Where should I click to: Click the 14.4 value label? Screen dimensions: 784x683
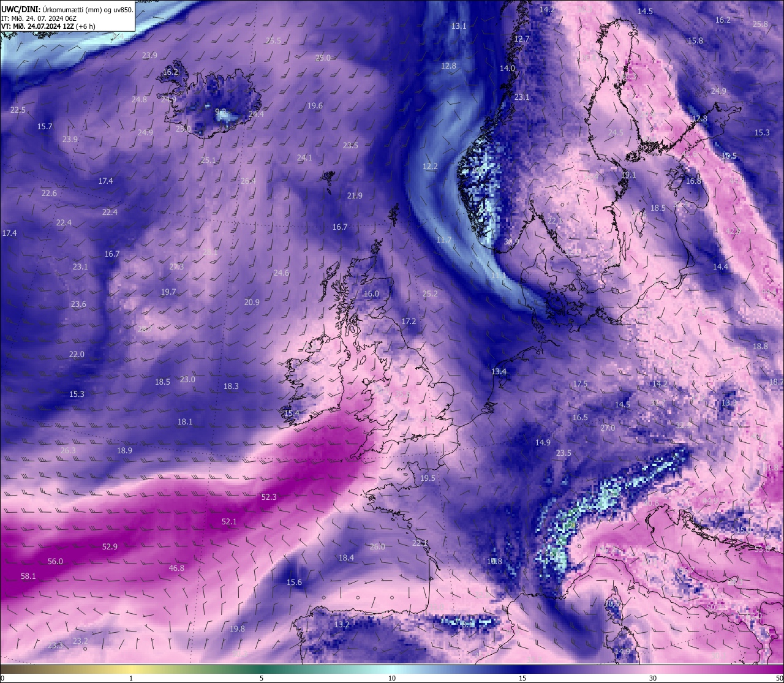coord(720,267)
